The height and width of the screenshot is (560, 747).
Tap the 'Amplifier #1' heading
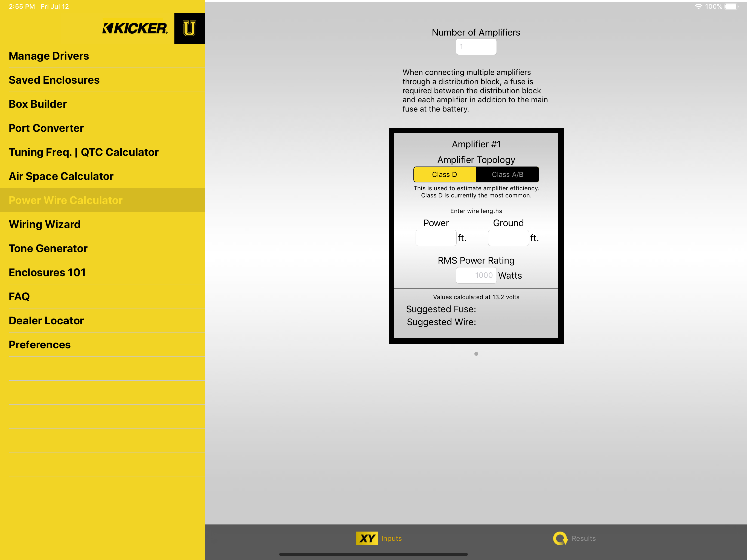[476, 144]
